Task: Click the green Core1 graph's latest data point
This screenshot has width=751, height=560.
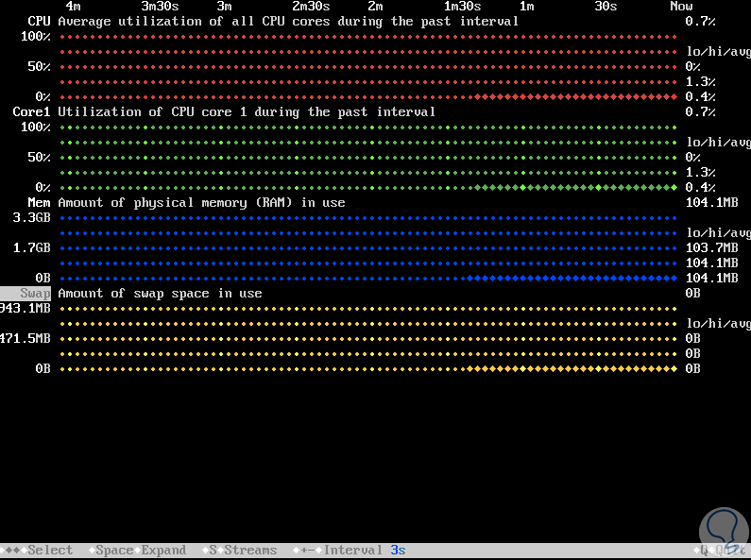Action: pos(674,188)
